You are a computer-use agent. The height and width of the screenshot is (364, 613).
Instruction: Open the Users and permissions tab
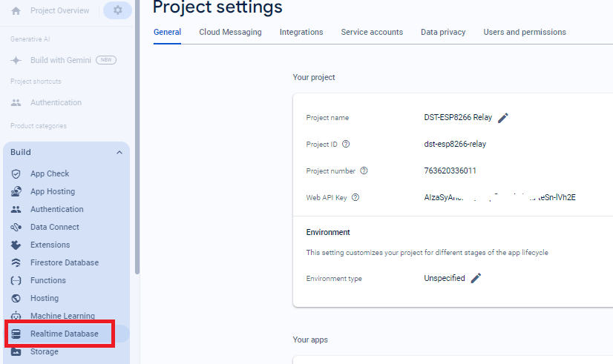pos(524,32)
